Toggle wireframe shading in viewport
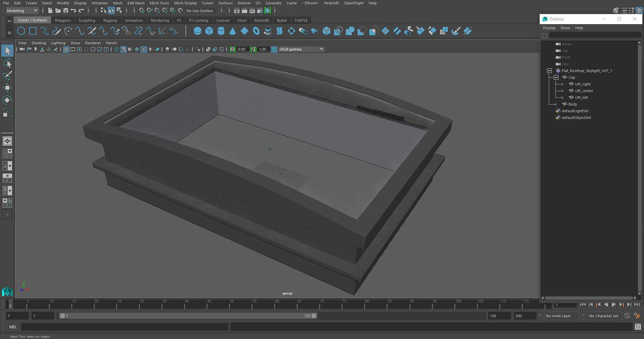Image resolution: width=644 pixels, height=339 pixels. tap(117, 49)
